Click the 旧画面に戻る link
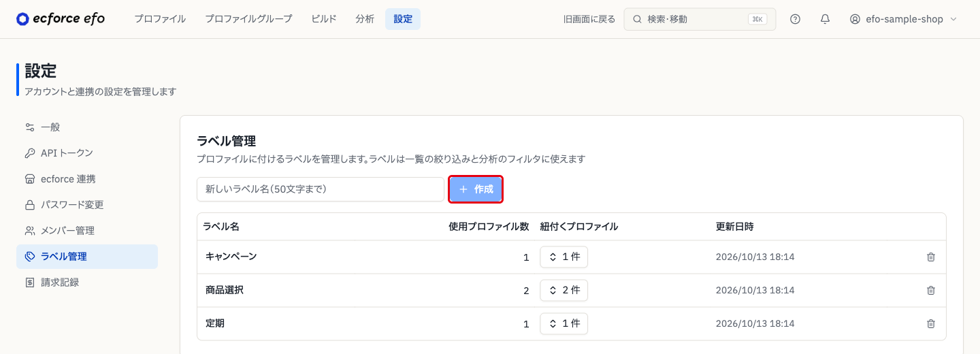Viewport: 980px width, 354px height. [589, 19]
